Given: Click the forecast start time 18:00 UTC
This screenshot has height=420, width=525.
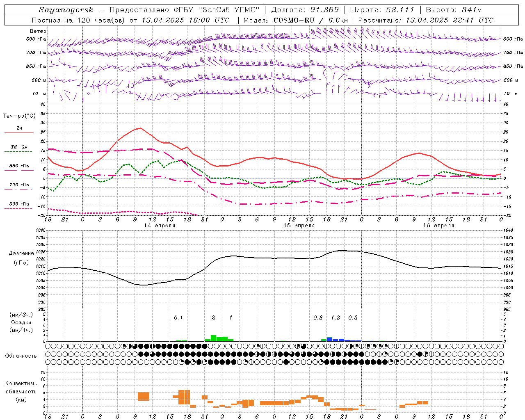Looking at the screenshot, I should (209, 20).
